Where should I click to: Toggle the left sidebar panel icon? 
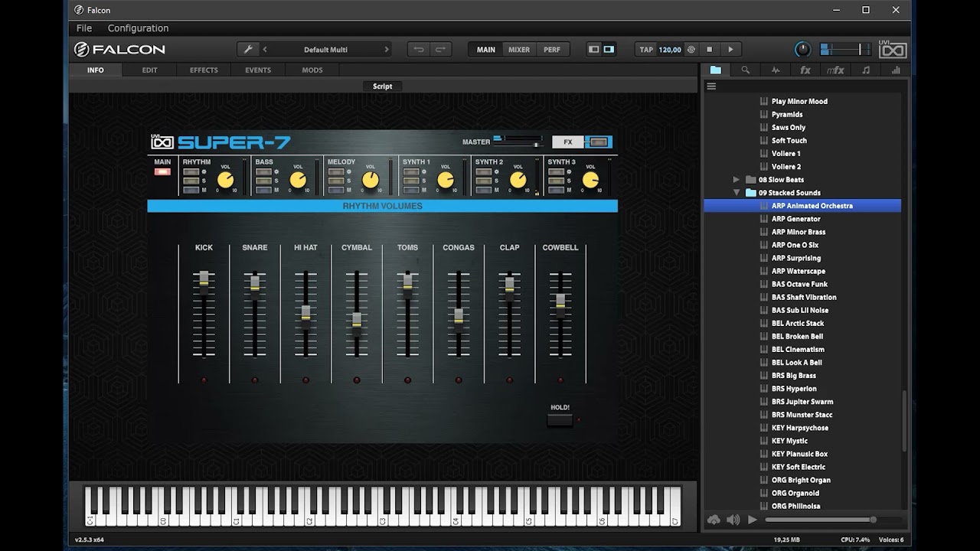coord(594,50)
